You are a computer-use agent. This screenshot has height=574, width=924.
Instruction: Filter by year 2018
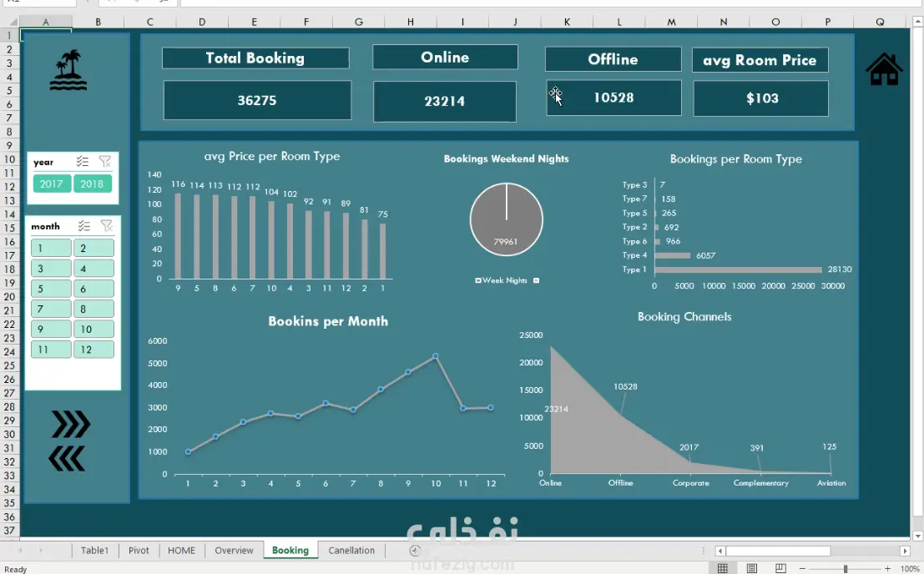[x=92, y=184]
